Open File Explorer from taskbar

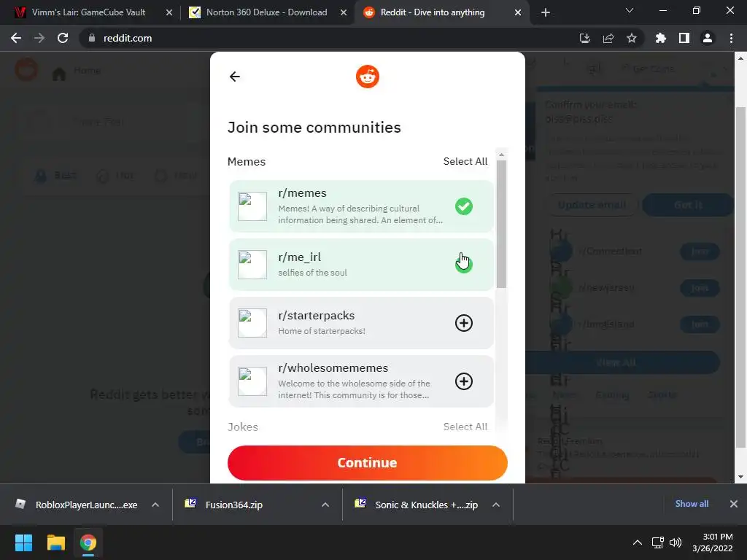click(55, 542)
